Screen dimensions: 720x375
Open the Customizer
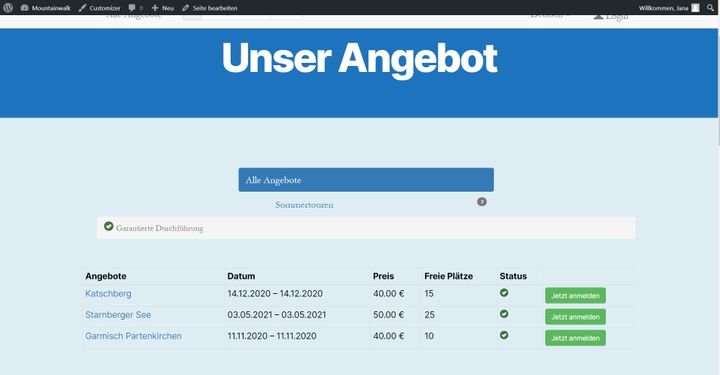click(100, 8)
